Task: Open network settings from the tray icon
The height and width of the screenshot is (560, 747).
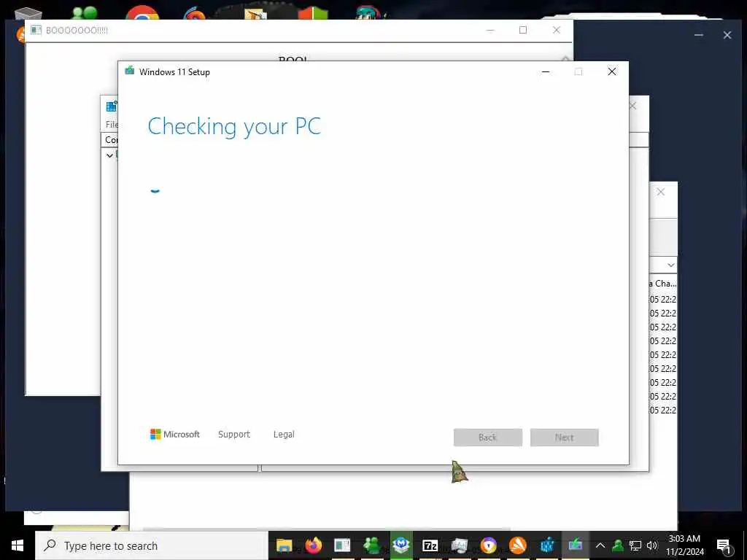Action: tap(635, 545)
